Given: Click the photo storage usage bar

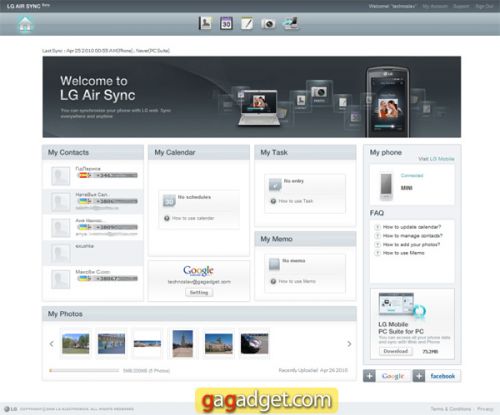Looking at the screenshot, I should (84, 370).
